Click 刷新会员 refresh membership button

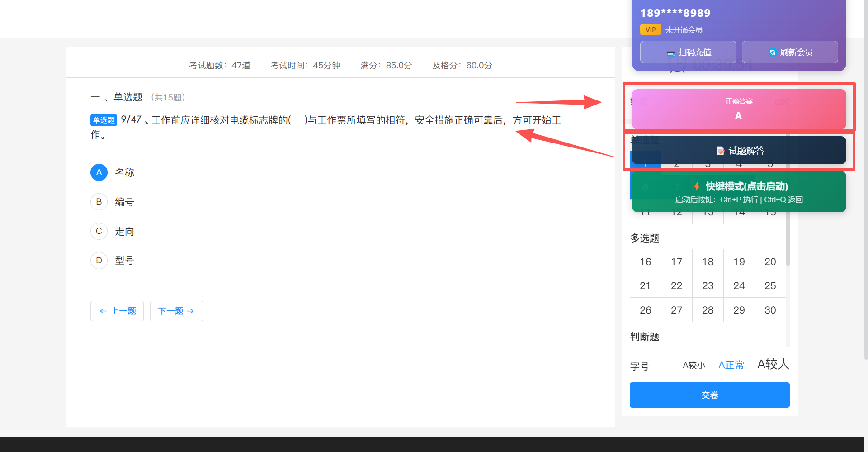coord(790,52)
